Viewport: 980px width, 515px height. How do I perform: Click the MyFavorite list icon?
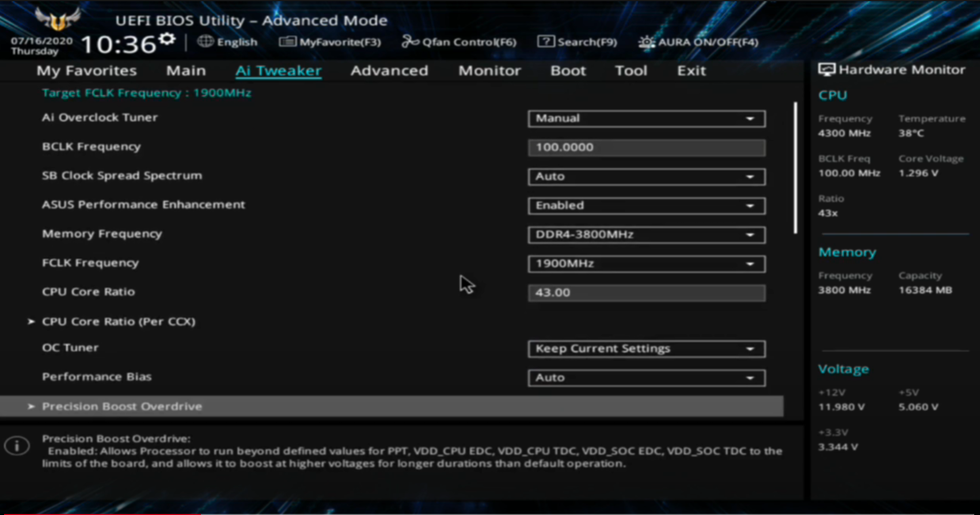(x=287, y=41)
